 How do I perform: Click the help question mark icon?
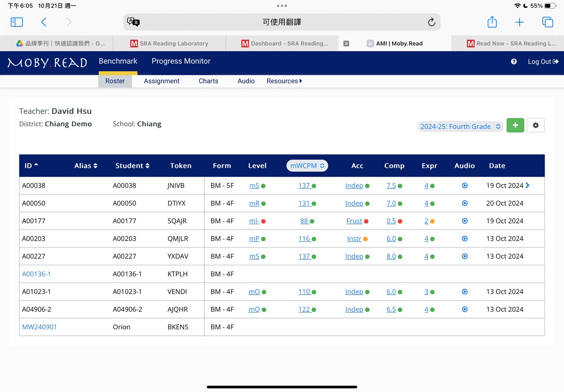[514, 62]
